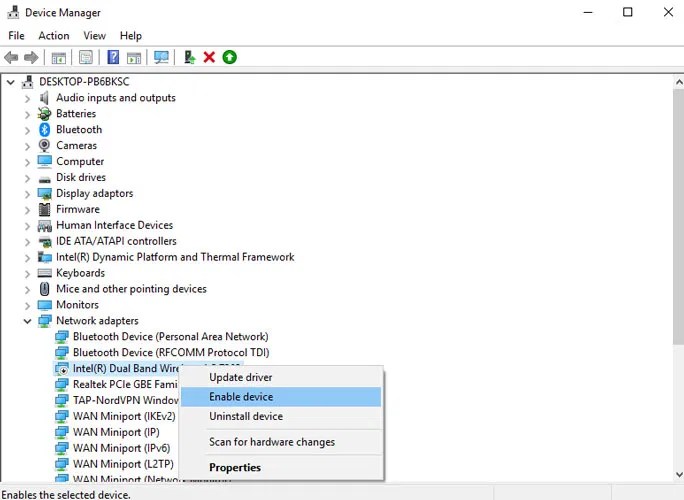The height and width of the screenshot is (500, 684).
Task: Click the green Enable device arrow icon
Action: point(229,57)
